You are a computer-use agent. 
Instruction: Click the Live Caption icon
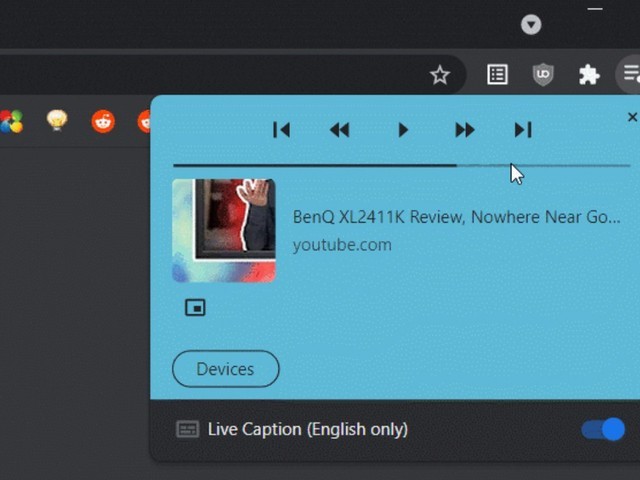187,429
